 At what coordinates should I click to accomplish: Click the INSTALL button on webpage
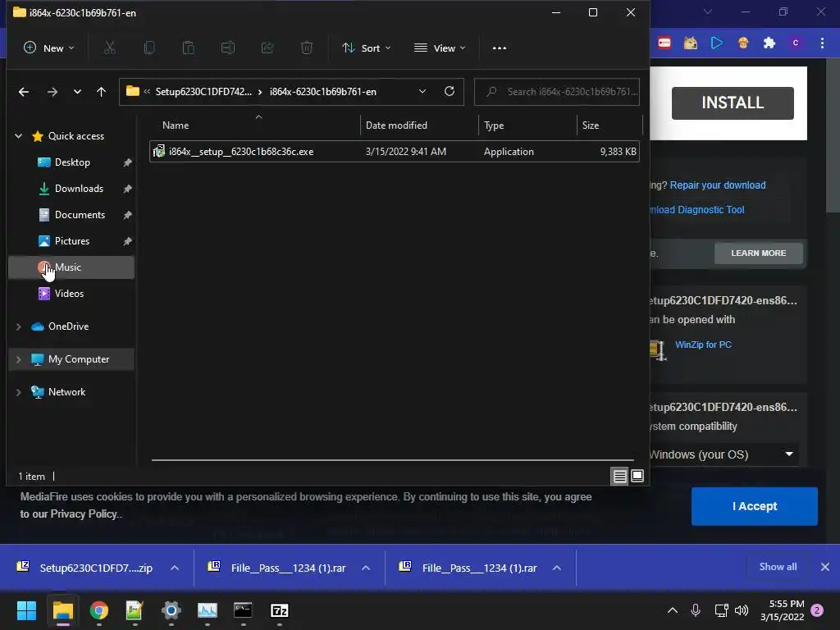[x=733, y=103]
